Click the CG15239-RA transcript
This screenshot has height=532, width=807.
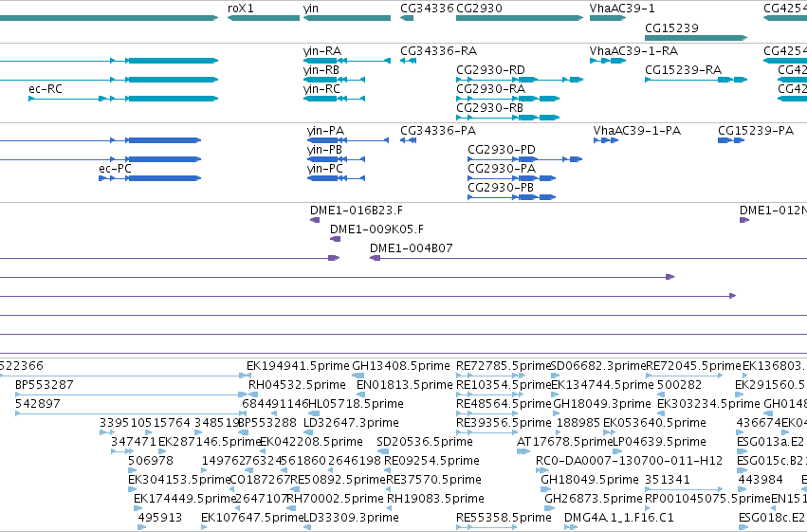[x=696, y=80]
